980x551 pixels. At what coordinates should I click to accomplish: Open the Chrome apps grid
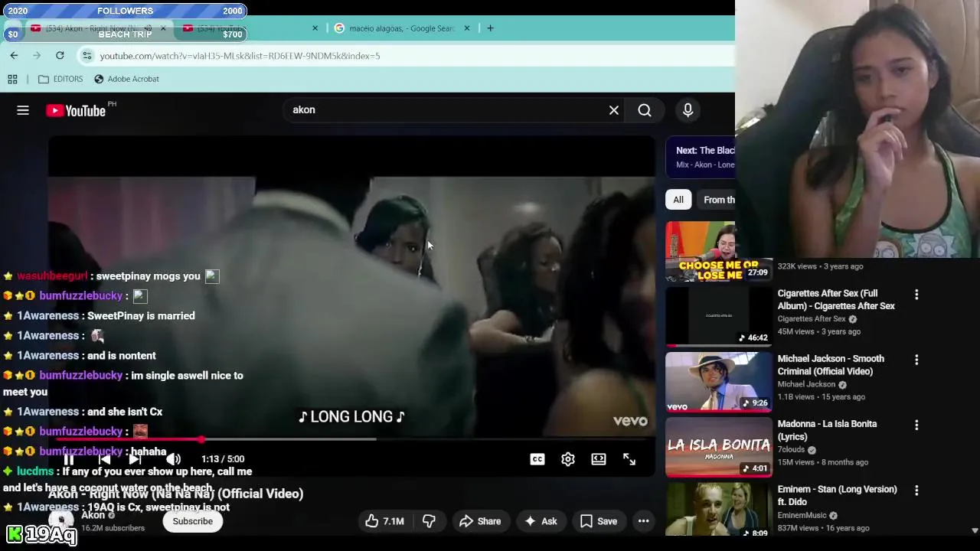[x=12, y=79]
